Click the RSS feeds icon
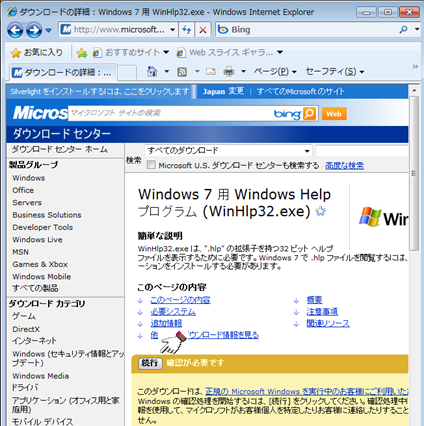This screenshot has width=424, height=426. (182, 72)
